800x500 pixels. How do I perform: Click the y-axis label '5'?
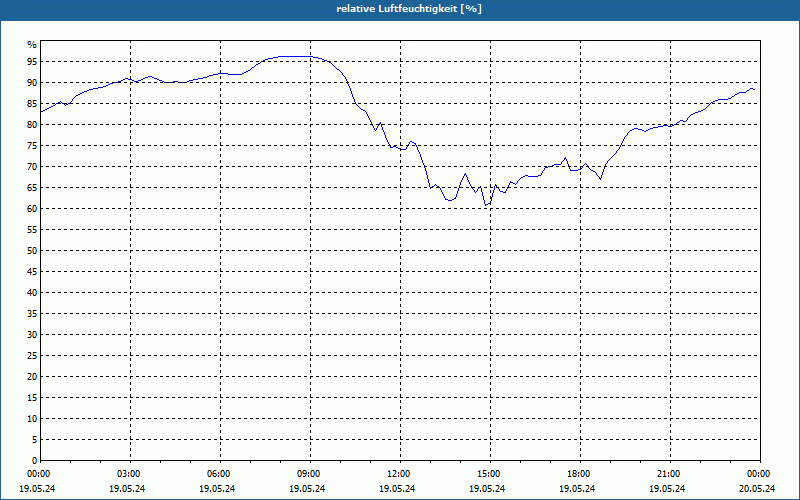point(35,440)
